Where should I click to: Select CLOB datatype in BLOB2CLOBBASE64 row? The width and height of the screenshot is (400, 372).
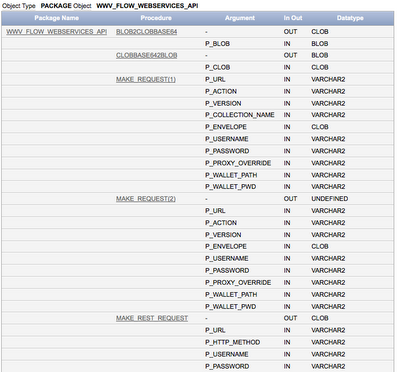click(320, 32)
